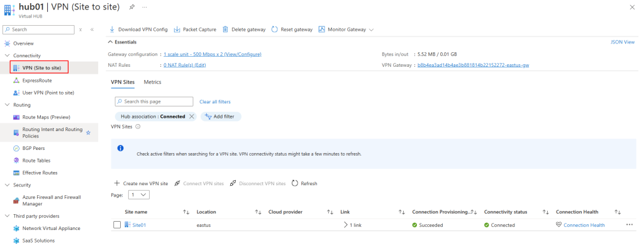Click the Route Maps (Preview) icon
This screenshot has height=245, width=644.
click(x=16, y=117)
